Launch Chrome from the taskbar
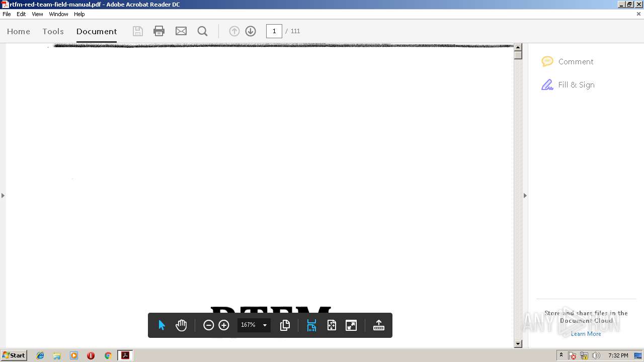644x362 pixels. pyautogui.click(x=108, y=355)
